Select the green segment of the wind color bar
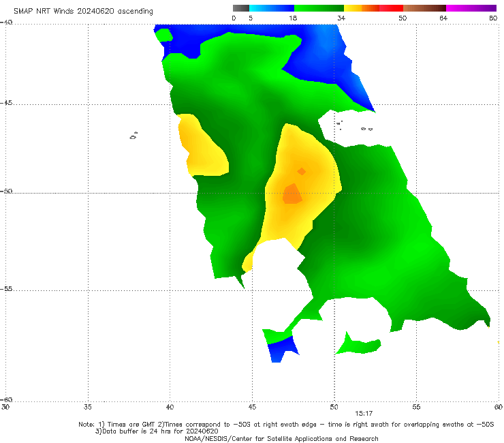 pyautogui.click(x=319, y=8)
